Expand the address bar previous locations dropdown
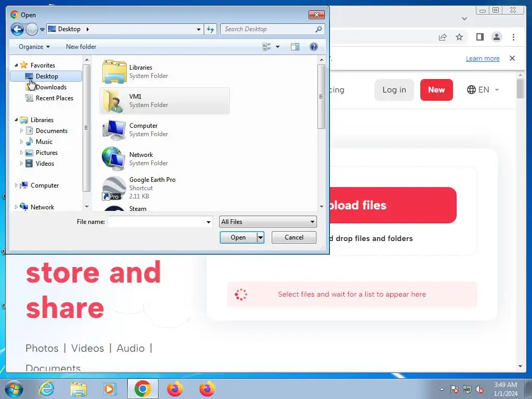The image size is (532, 399). tap(198, 30)
